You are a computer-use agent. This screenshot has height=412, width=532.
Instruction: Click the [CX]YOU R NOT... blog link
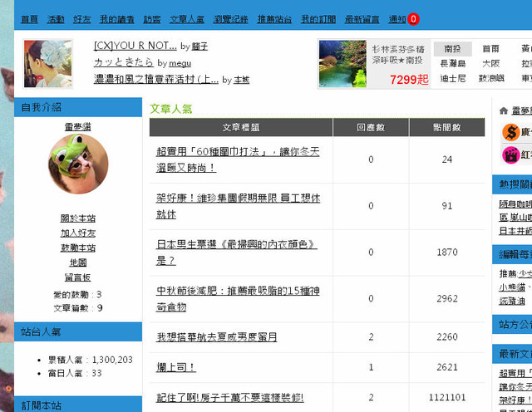pyautogui.click(x=135, y=46)
